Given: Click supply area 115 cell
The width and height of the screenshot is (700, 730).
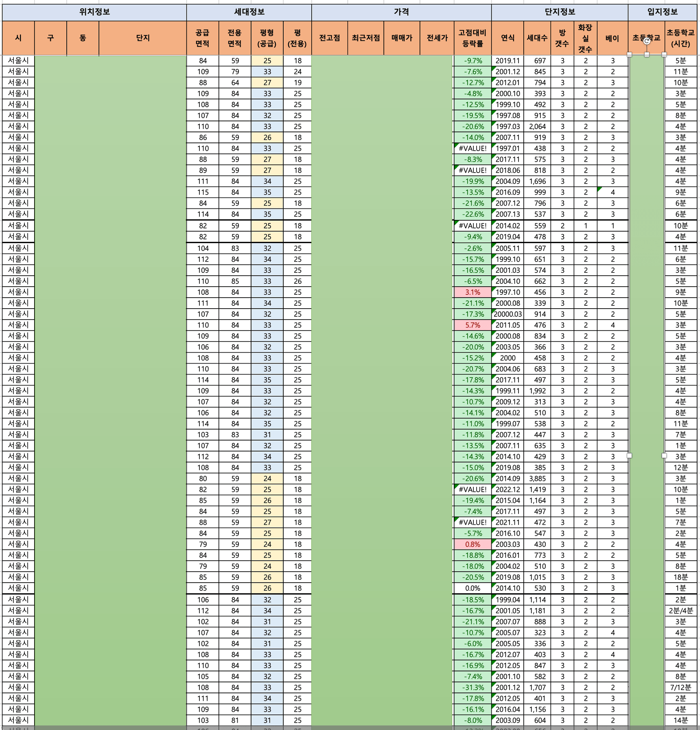Looking at the screenshot, I should tap(203, 192).
